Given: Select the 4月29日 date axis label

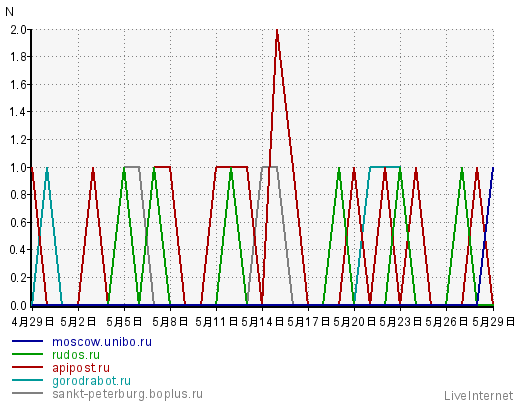Looking at the screenshot, I should coord(32,322).
